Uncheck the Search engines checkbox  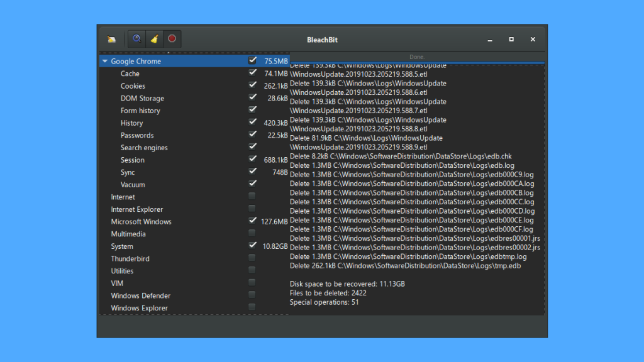click(252, 147)
